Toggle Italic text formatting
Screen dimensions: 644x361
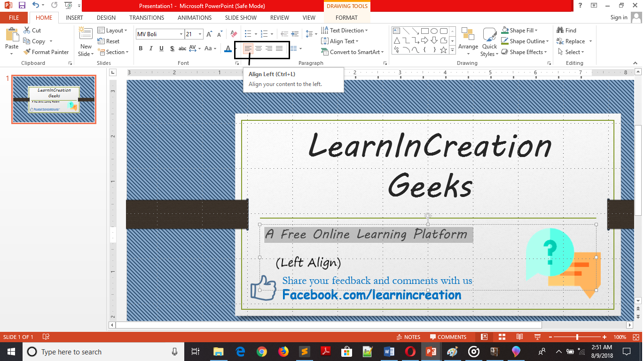[151, 48]
